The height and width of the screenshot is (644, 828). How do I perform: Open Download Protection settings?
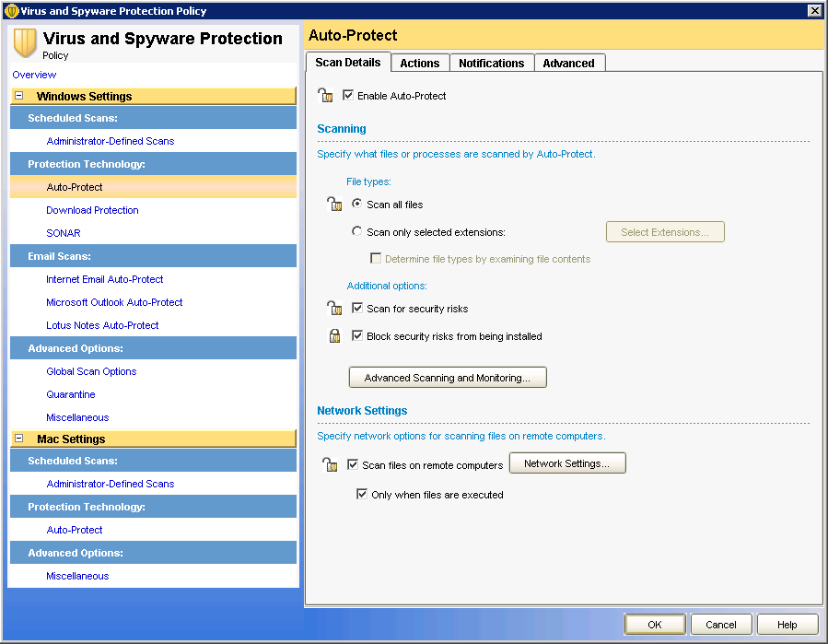pos(92,210)
